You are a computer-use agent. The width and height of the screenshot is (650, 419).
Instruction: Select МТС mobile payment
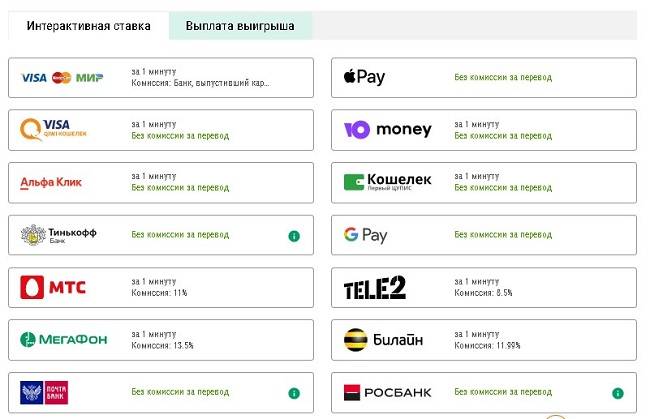point(161,288)
